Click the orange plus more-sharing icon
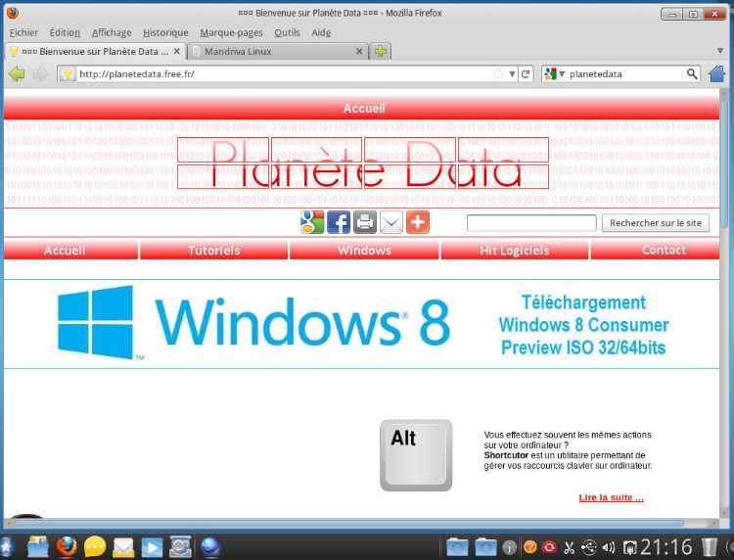This screenshot has height=560, width=734. (x=418, y=222)
